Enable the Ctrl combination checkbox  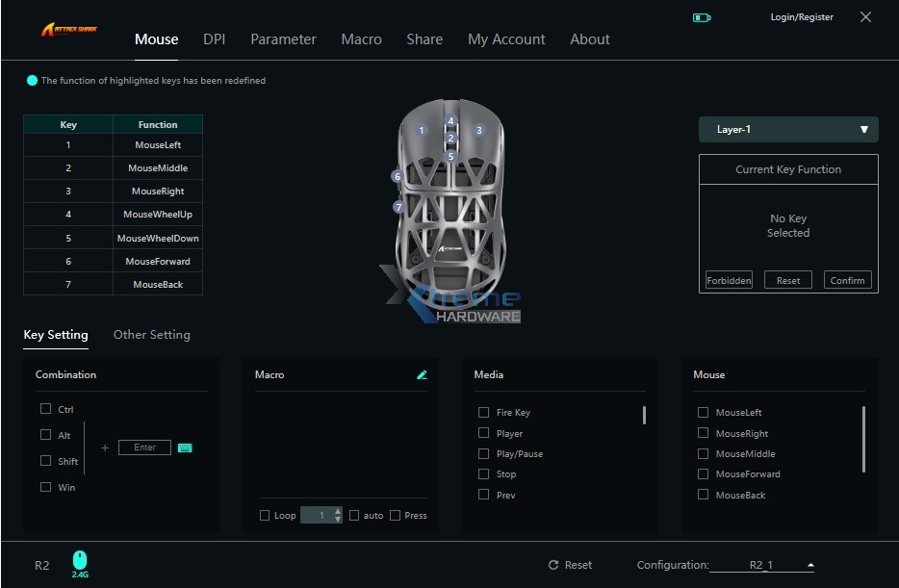46,409
